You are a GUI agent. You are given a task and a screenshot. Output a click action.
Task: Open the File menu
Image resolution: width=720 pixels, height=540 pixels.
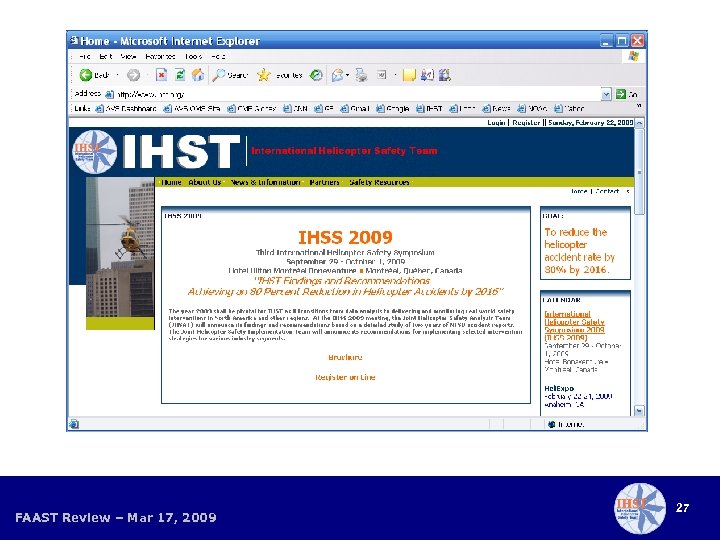pos(84,56)
